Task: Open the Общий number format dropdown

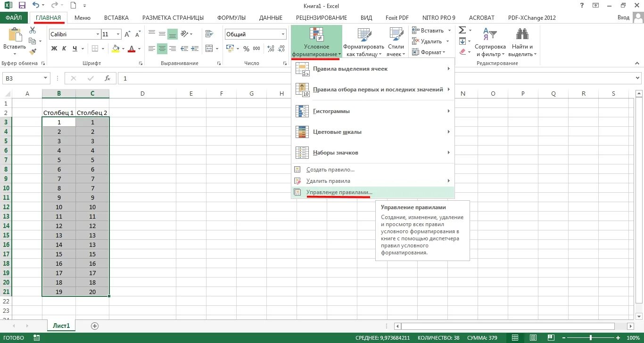Action: (283, 34)
